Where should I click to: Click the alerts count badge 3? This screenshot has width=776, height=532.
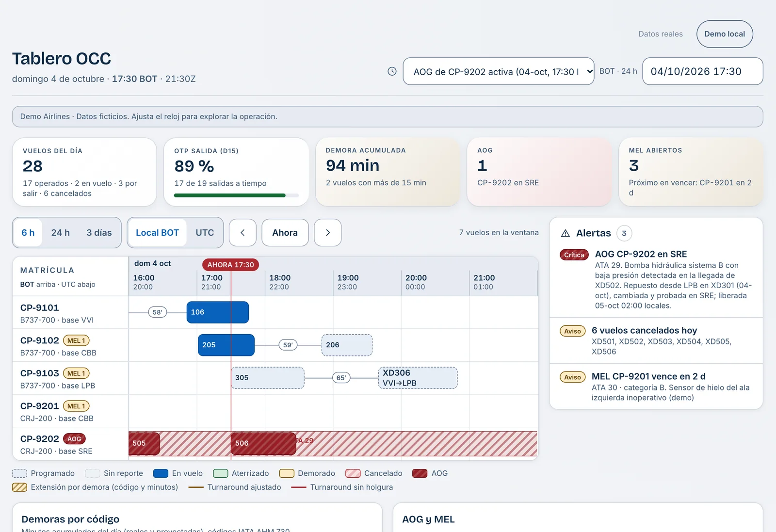click(624, 233)
